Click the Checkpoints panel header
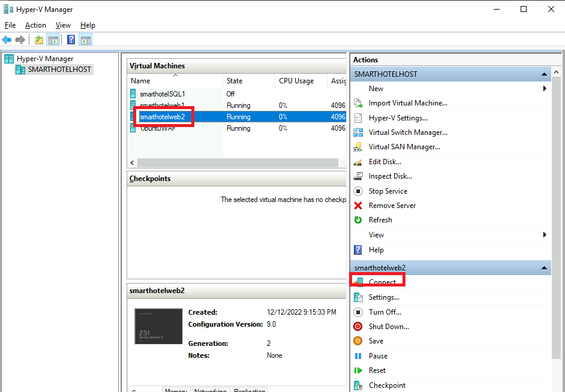 coord(237,179)
